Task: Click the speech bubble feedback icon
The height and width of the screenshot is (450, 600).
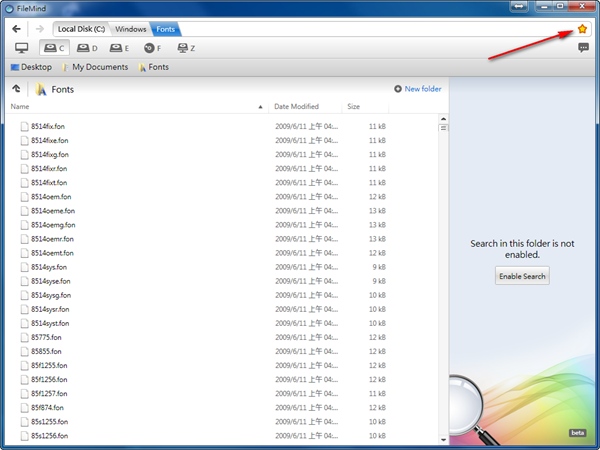Action: pos(583,48)
